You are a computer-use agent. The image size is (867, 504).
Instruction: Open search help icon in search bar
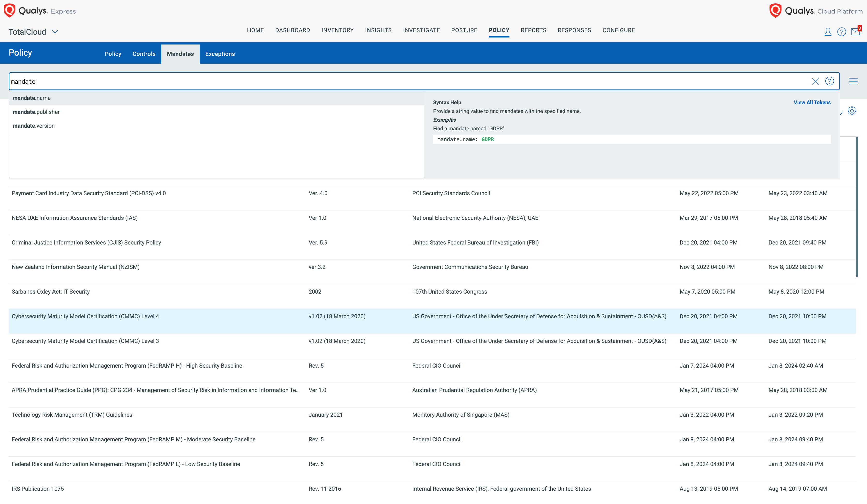tap(830, 81)
